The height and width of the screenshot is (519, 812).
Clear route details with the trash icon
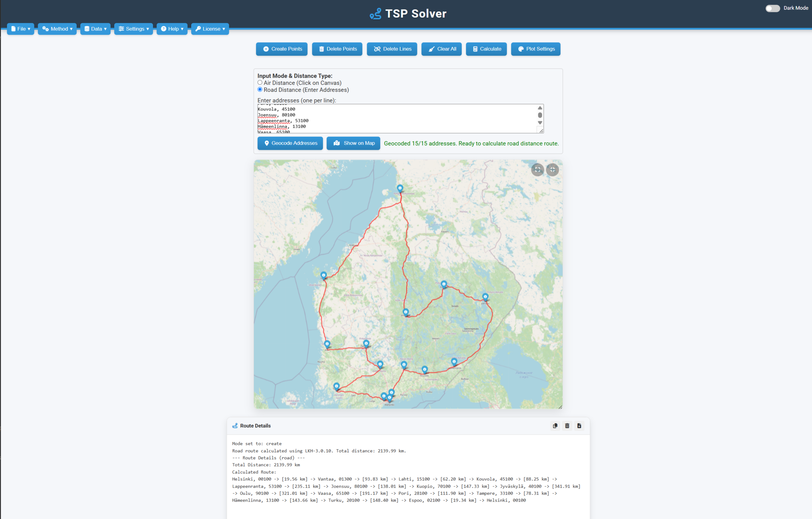pos(567,426)
